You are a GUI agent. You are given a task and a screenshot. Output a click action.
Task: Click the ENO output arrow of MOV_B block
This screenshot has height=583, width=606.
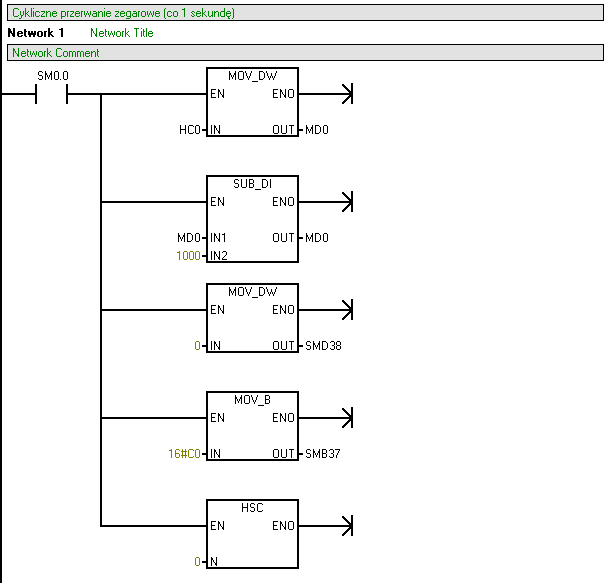(347, 418)
